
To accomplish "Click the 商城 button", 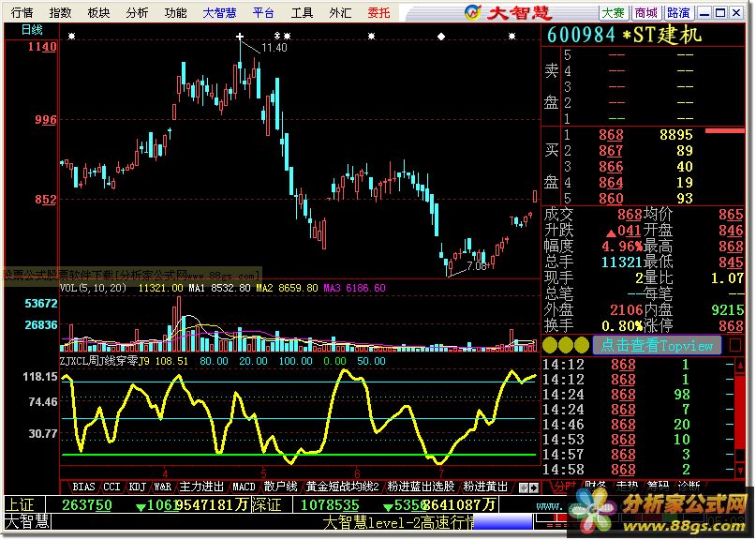I will coord(646,13).
